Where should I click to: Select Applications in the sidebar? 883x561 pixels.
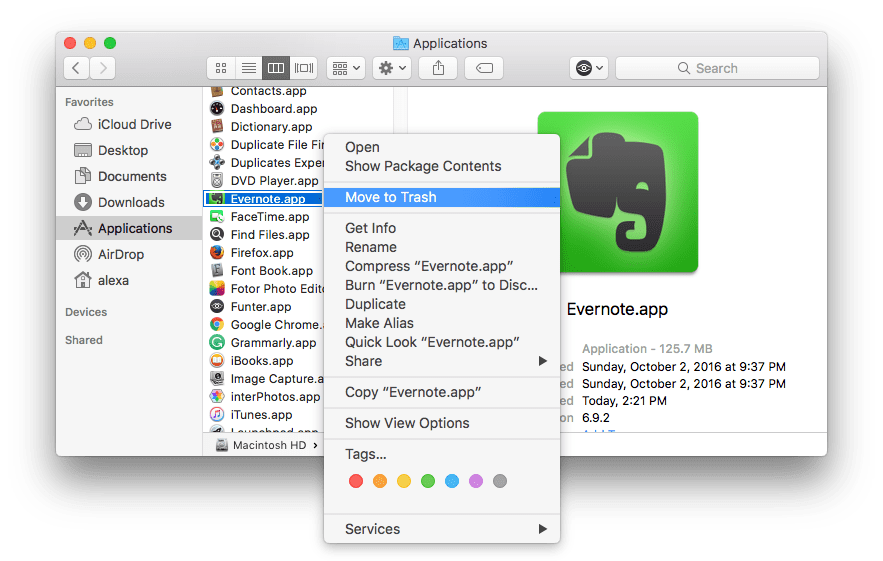click(x=129, y=228)
